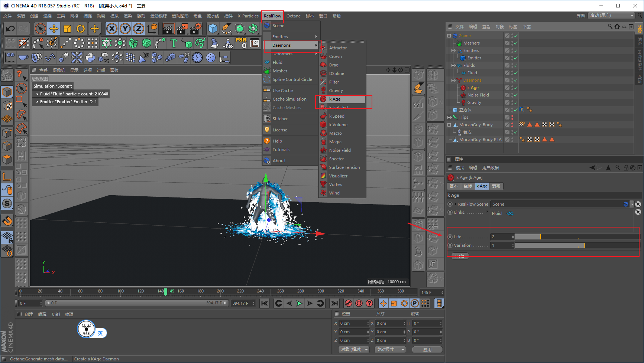Click the Record Active Objects button
Image resolution: width=644 pixels, height=363 pixels.
tap(349, 303)
